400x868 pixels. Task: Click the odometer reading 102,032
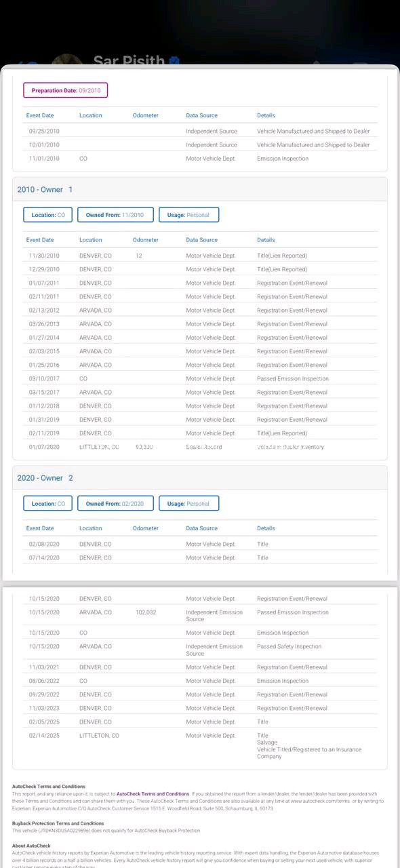(146, 612)
